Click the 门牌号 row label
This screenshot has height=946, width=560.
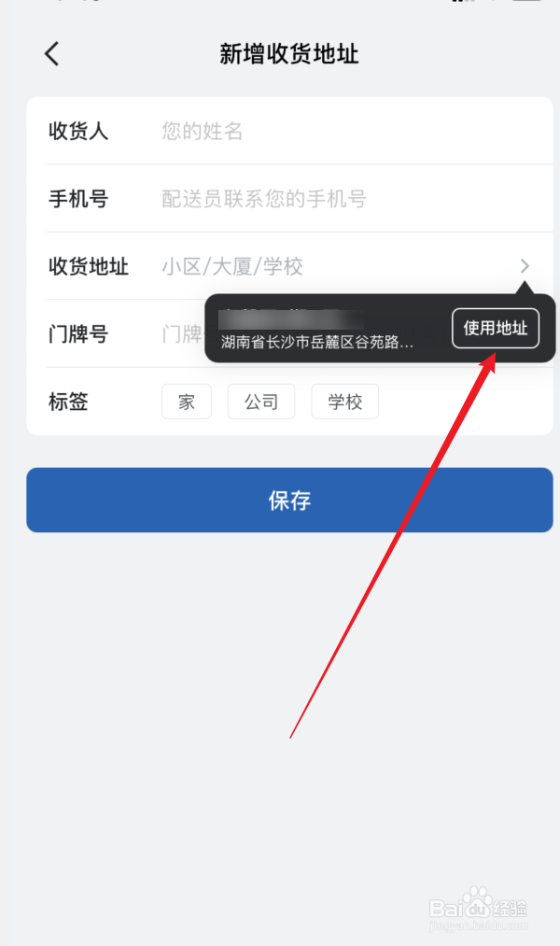[78, 333]
